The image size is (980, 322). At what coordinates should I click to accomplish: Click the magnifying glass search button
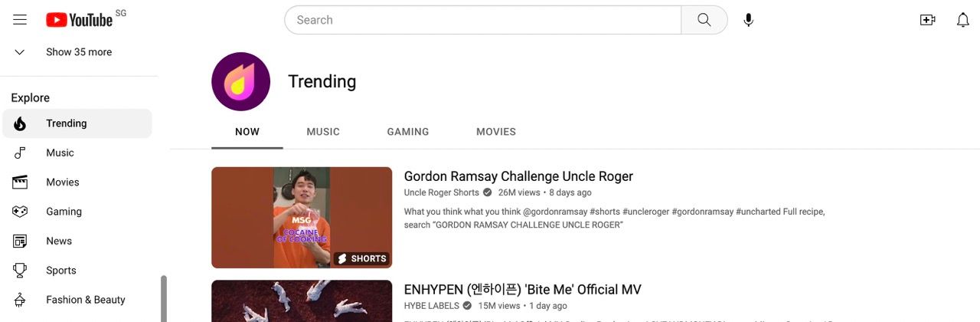pyautogui.click(x=704, y=20)
